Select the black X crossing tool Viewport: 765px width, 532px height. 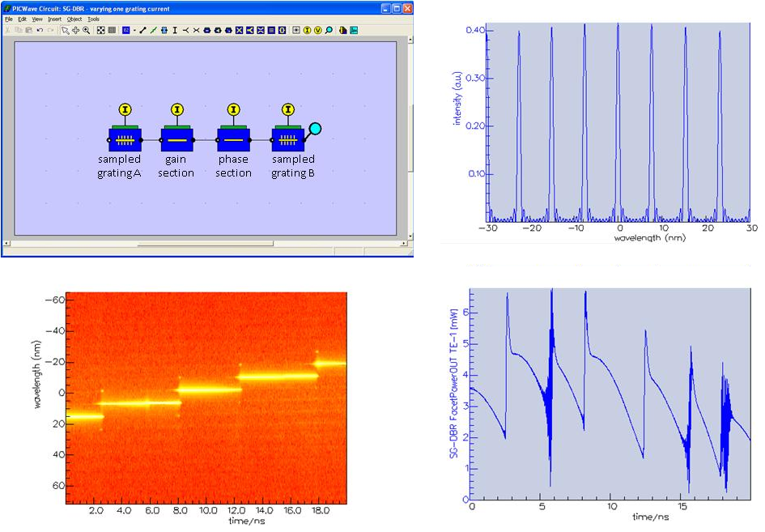196,30
